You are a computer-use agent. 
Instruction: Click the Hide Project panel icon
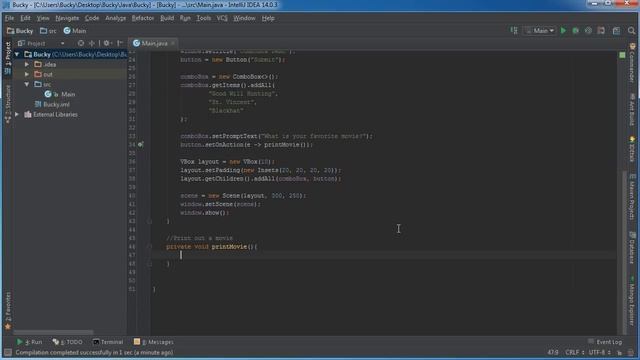120,43
